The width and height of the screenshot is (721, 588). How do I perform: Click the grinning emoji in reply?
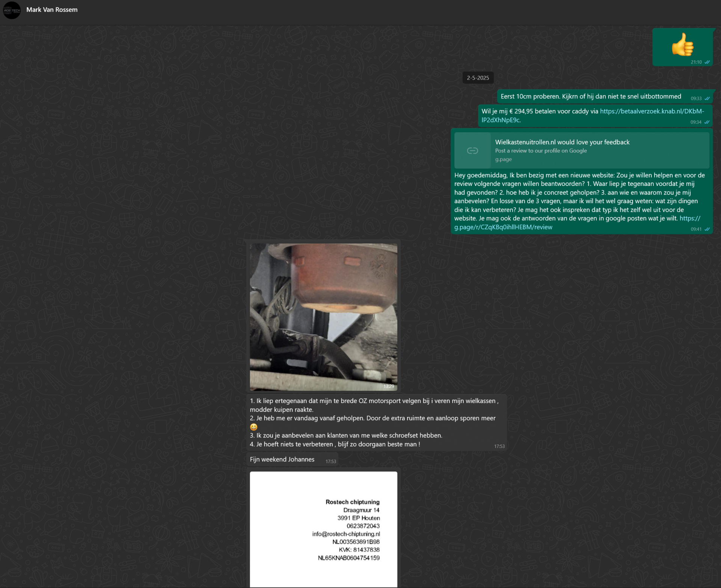pos(254,427)
